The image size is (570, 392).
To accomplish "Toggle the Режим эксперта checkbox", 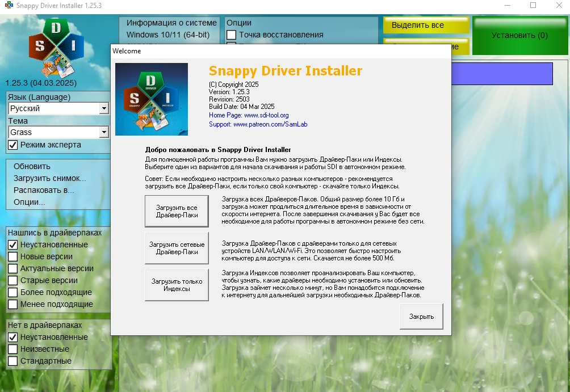I will 13,145.
